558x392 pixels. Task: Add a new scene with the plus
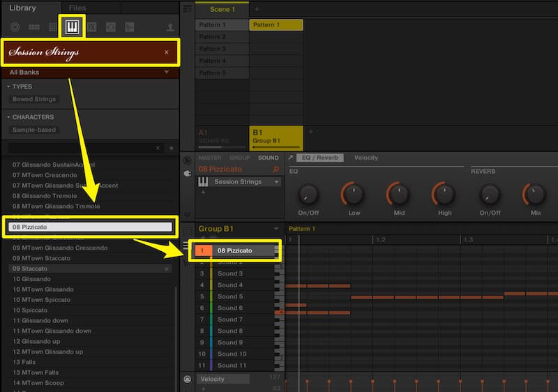[x=257, y=9]
